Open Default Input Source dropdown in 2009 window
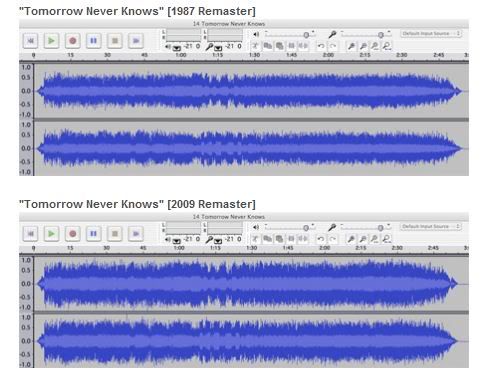 (431, 227)
